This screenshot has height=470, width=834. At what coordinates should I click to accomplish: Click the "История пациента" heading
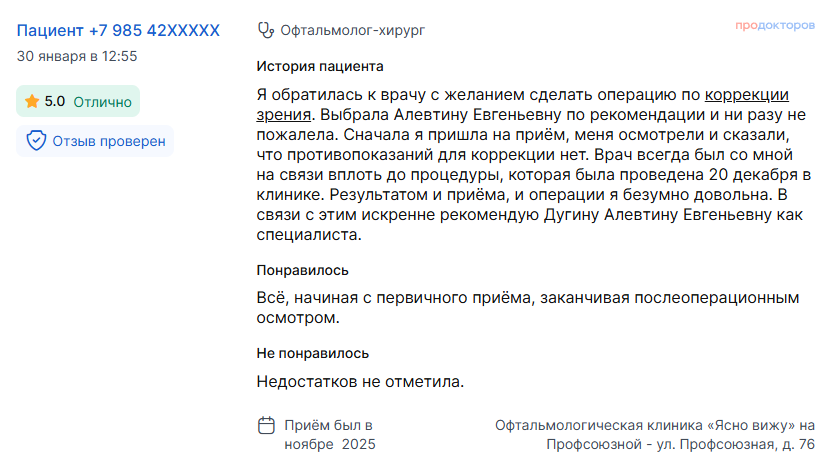319,67
